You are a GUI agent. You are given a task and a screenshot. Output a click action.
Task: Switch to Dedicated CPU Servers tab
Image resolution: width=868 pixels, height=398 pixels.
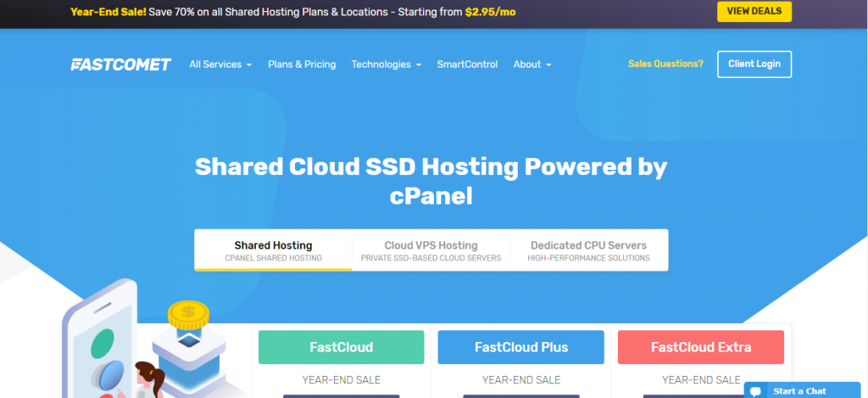pyautogui.click(x=588, y=250)
